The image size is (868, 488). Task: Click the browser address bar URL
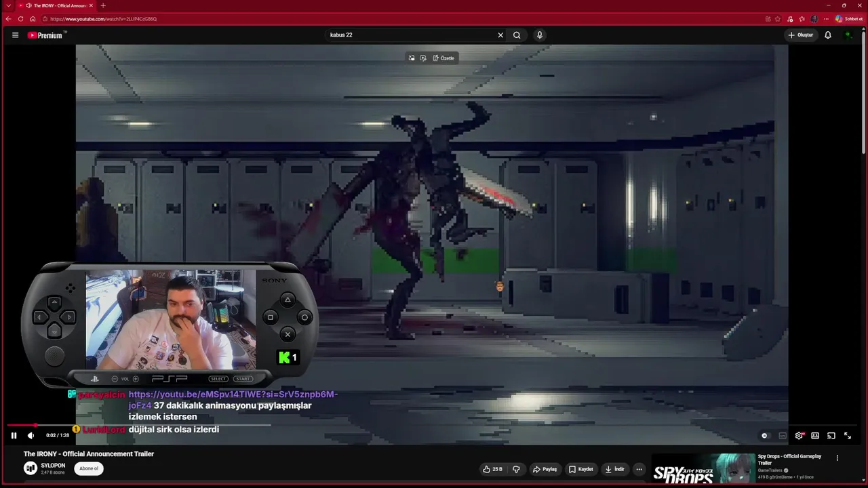tap(103, 19)
